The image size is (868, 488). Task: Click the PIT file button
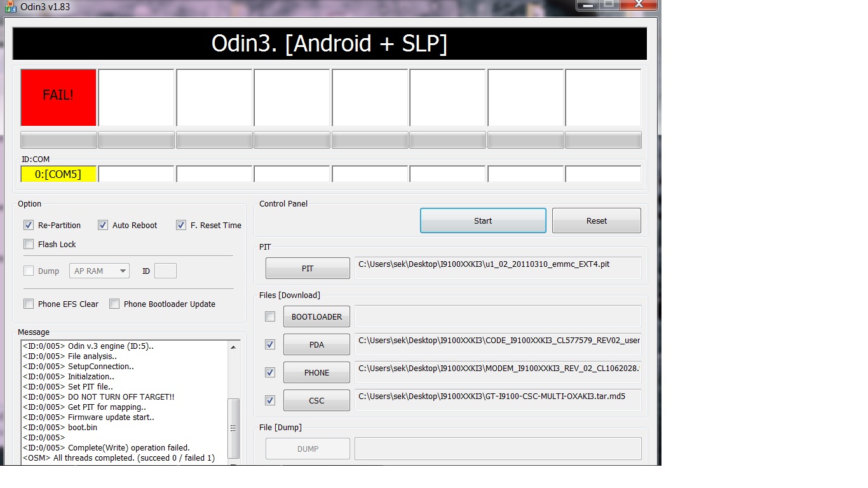(308, 268)
